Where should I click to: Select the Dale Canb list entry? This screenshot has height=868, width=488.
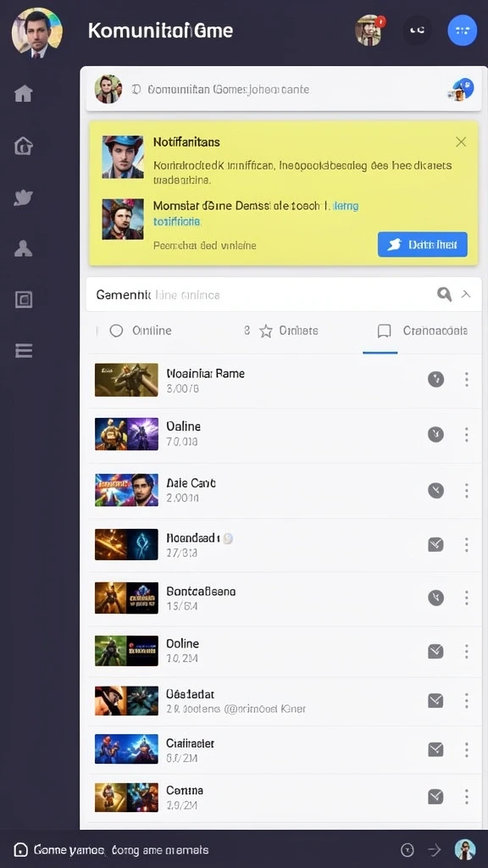[283, 490]
